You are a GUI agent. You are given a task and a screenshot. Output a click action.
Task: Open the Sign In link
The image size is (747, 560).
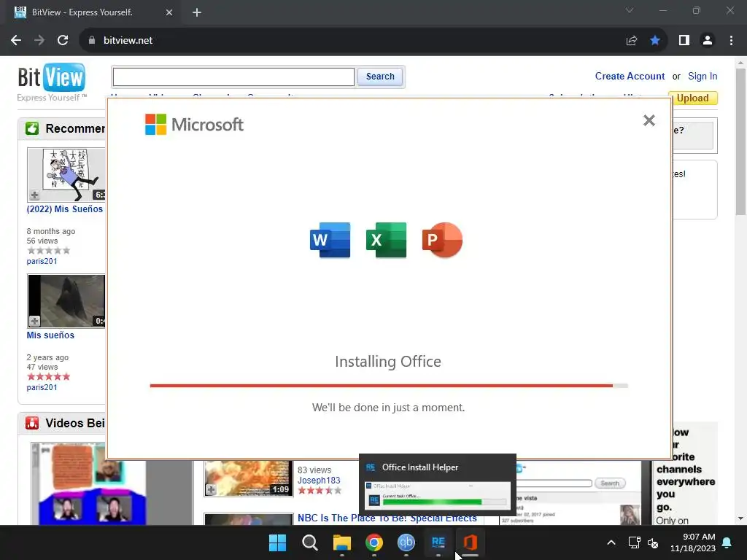[x=703, y=76]
